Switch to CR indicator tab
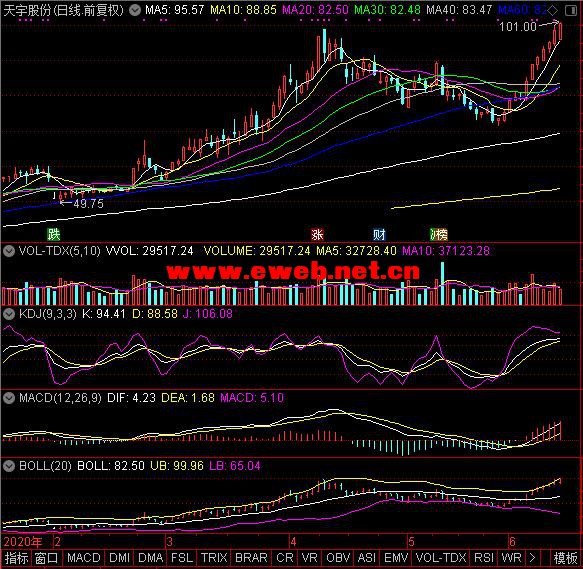Viewport: 583px width, 569px height. 285,558
